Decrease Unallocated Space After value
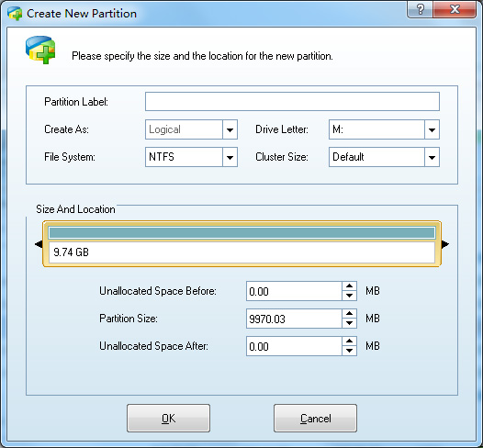 pyautogui.click(x=349, y=351)
